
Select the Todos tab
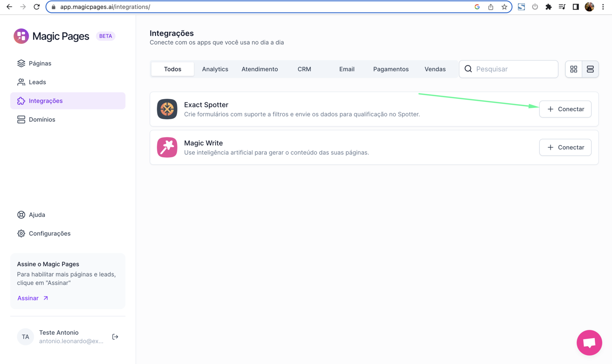[173, 69]
